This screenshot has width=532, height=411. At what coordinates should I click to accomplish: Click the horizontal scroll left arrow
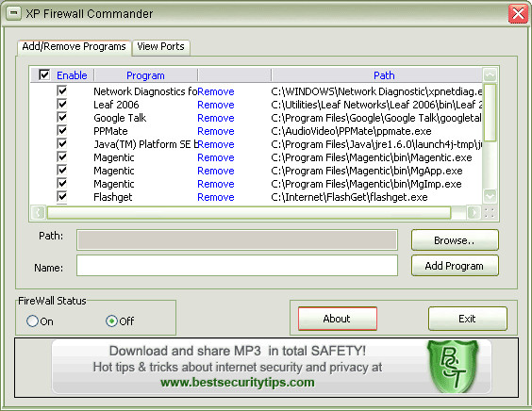(x=38, y=213)
